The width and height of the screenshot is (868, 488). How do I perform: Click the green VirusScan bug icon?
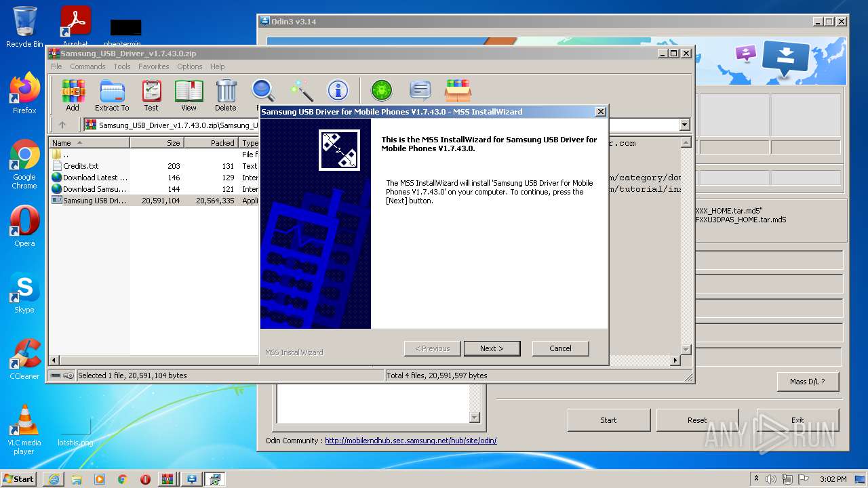coord(382,91)
